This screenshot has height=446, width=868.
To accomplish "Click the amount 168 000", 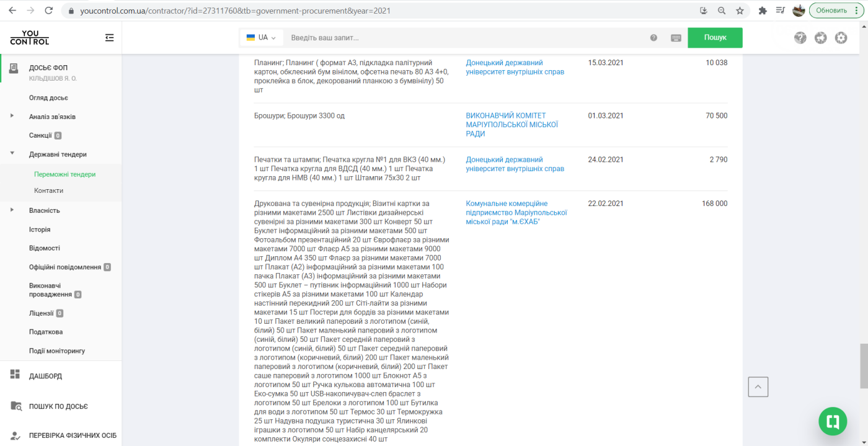I will 714,203.
